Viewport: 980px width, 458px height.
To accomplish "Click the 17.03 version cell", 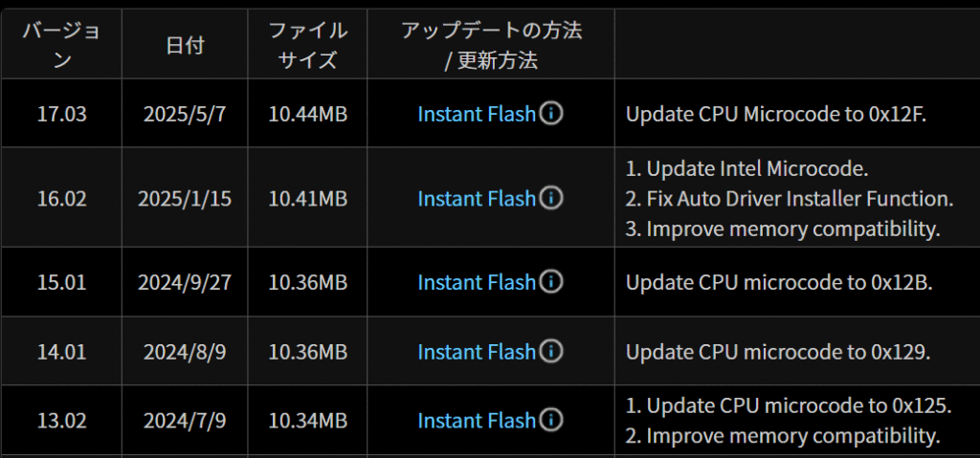I will (61, 113).
